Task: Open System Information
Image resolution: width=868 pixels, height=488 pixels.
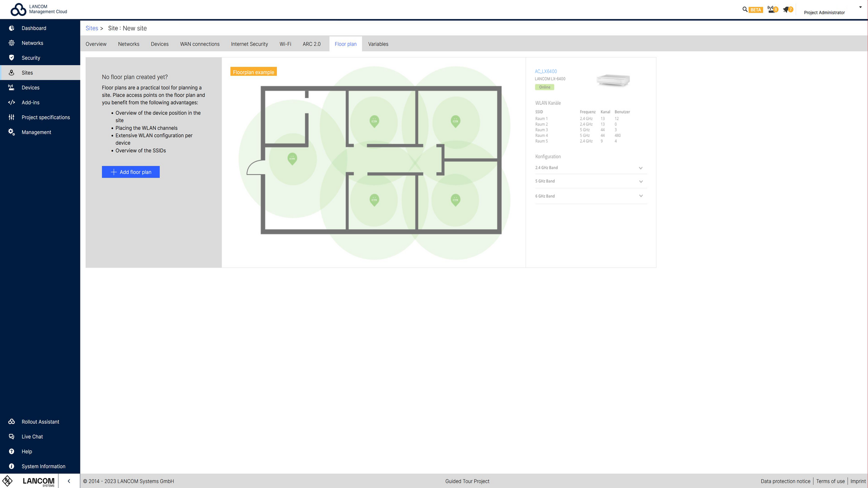Action: click(x=43, y=466)
